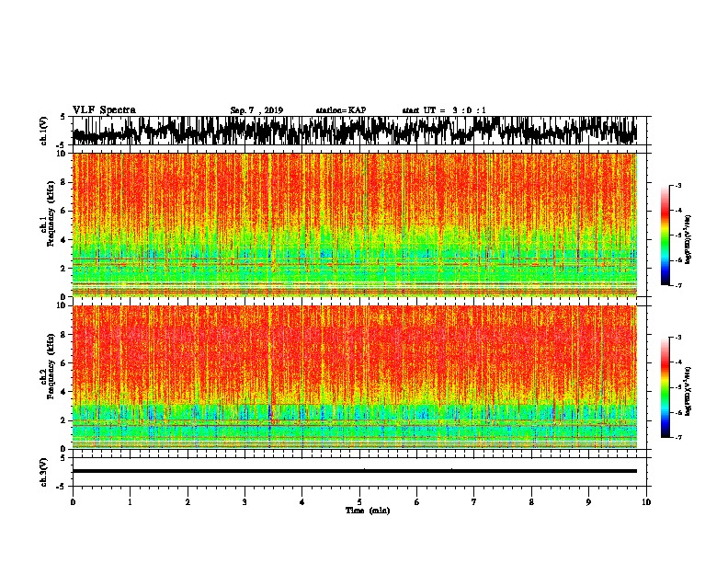
Task: Click the "ch.1(V)" axis label at top
Action: coord(44,131)
